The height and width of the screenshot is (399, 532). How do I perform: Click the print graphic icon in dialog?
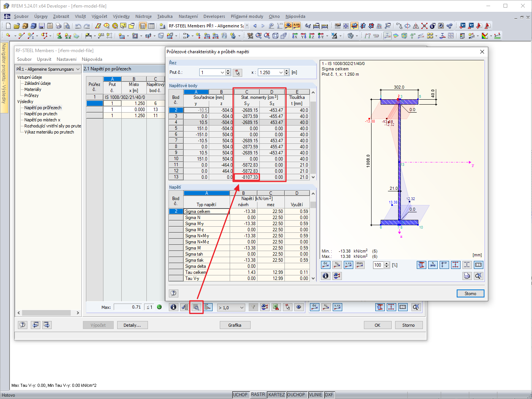click(x=467, y=276)
